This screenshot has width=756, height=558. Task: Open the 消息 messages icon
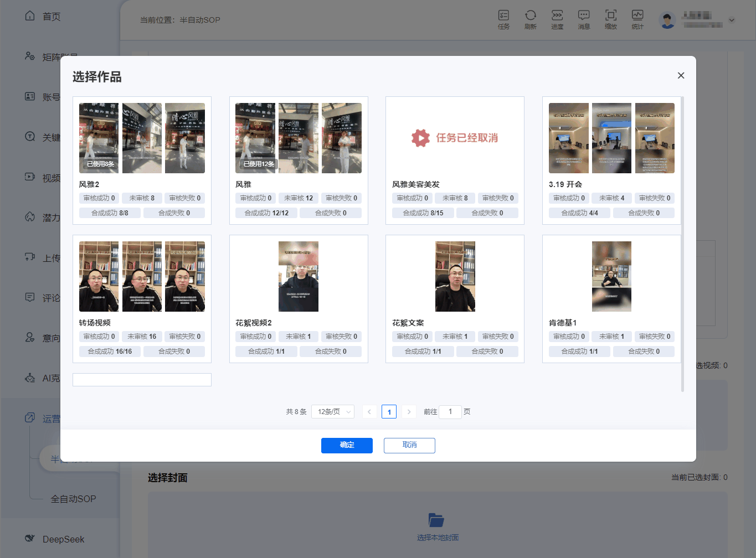(x=584, y=15)
